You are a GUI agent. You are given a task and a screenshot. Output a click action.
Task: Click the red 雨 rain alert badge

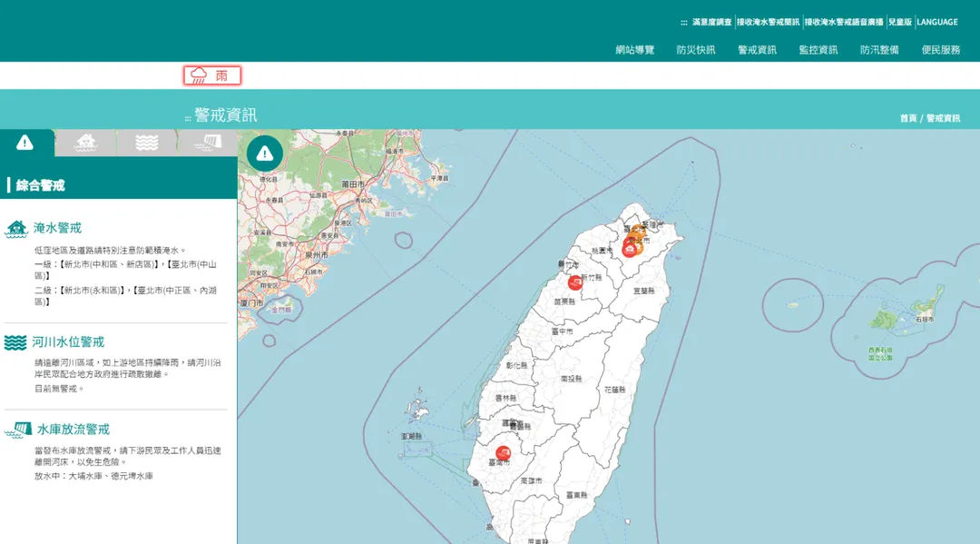coord(211,75)
